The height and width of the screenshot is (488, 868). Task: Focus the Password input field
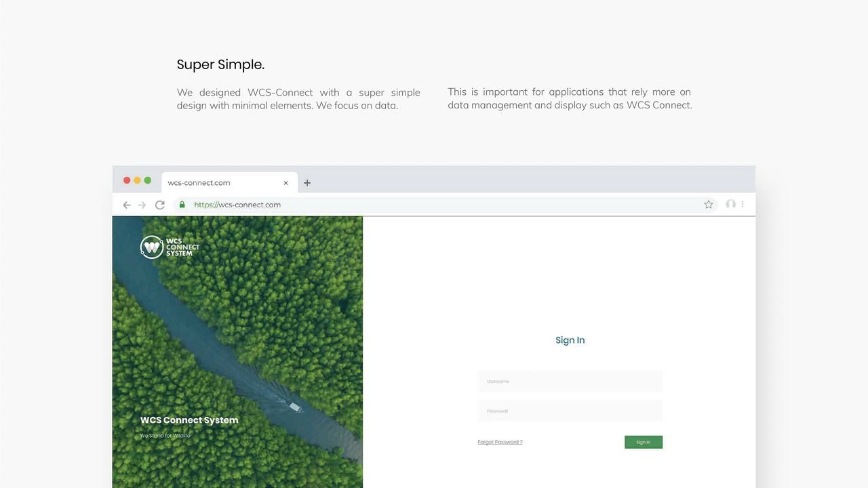(570, 411)
